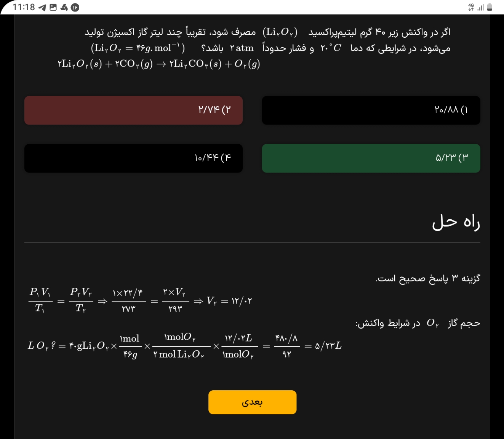
Task: Tap the chemical reaction equation in the question
Action: (159, 64)
